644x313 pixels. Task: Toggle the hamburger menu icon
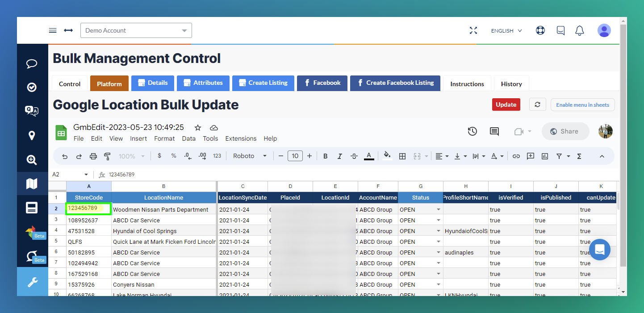point(53,30)
